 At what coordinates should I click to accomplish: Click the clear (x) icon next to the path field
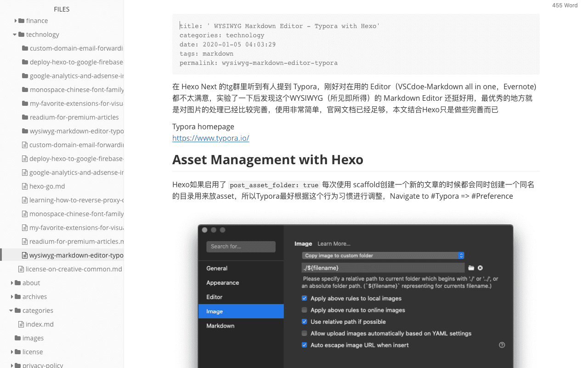pyautogui.click(x=480, y=268)
